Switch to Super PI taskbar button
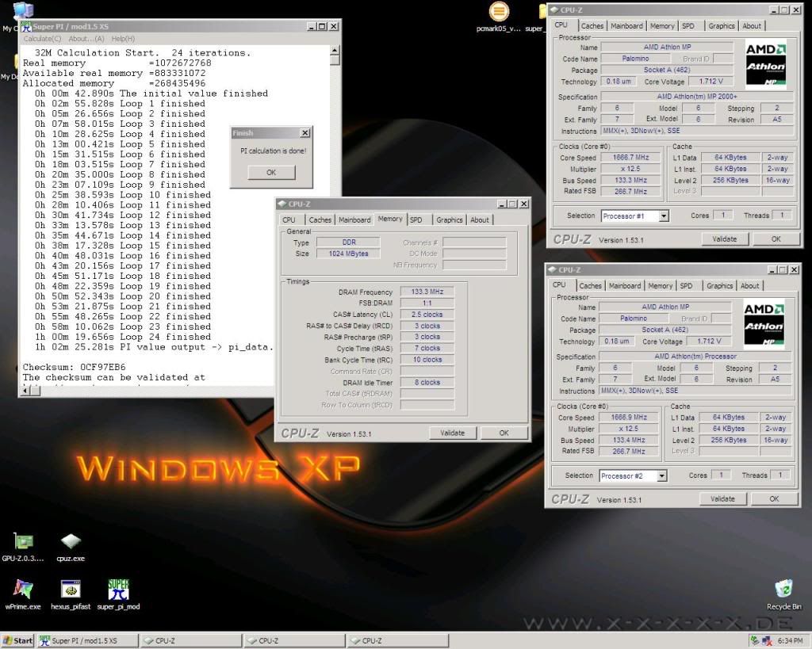Screen dimensions: 812x649 click(x=88, y=641)
